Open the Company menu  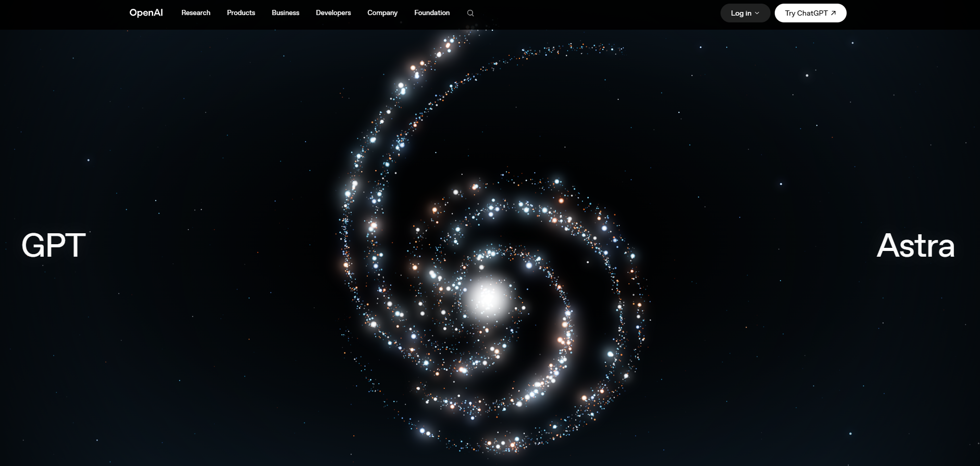pyautogui.click(x=382, y=12)
